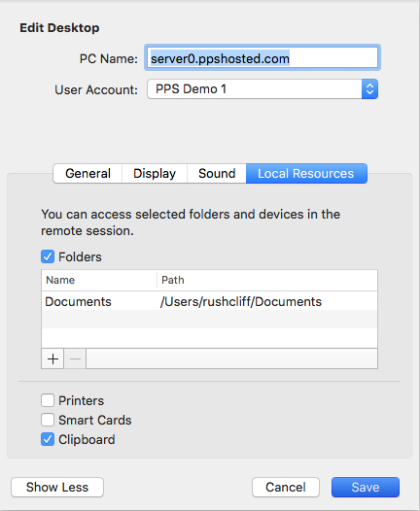Image resolution: width=420 pixels, height=511 pixels.
Task: Select the Documents folder row
Action: point(209,301)
